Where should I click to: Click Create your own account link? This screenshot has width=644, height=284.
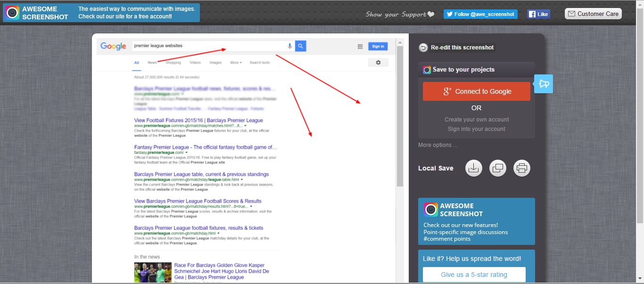pyautogui.click(x=477, y=120)
